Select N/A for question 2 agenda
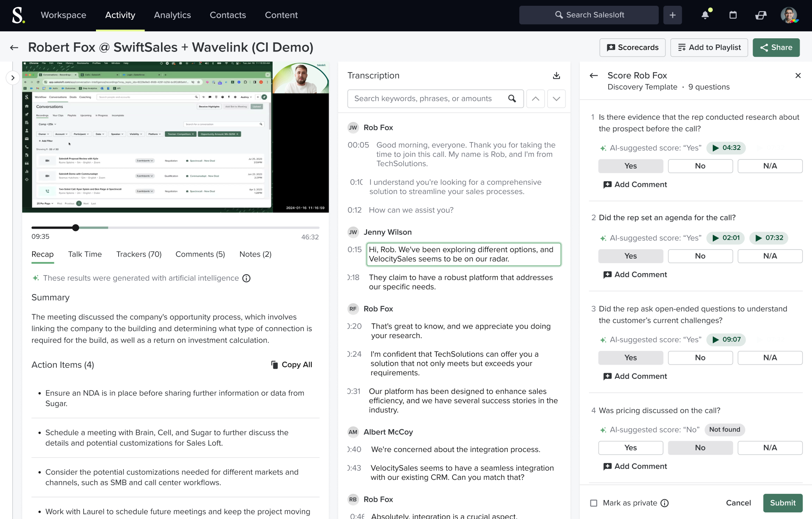Viewport: 812px width, 519px height. click(770, 256)
